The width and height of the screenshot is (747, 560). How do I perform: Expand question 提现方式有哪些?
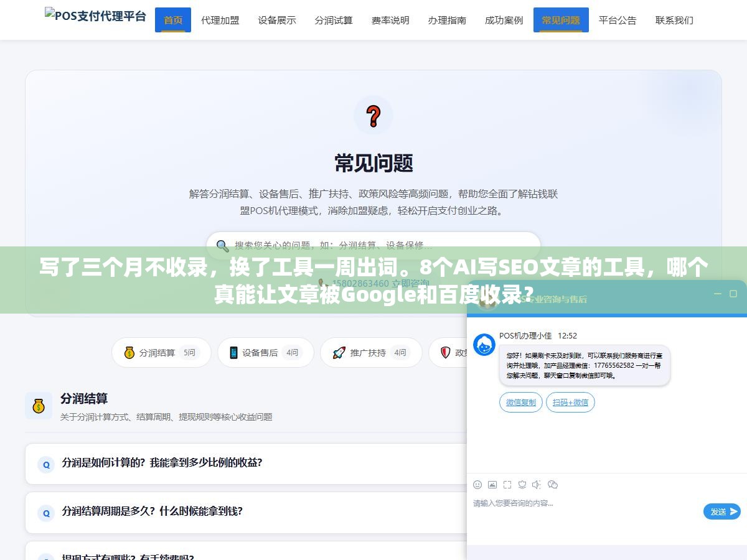(x=246, y=551)
